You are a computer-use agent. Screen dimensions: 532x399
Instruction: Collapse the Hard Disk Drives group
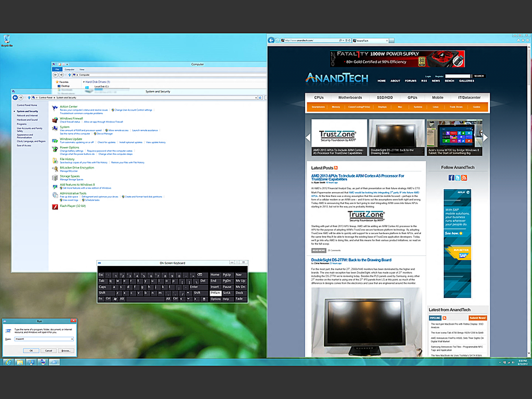84,82
